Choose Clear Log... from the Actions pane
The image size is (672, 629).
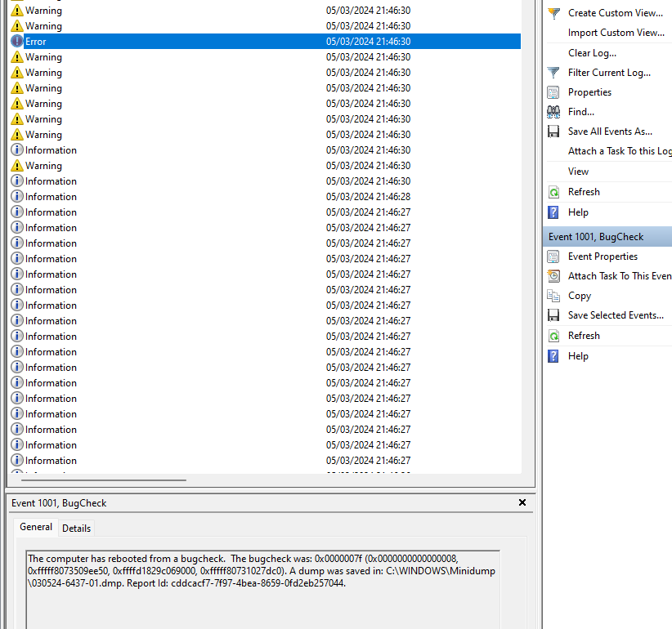tap(592, 53)
